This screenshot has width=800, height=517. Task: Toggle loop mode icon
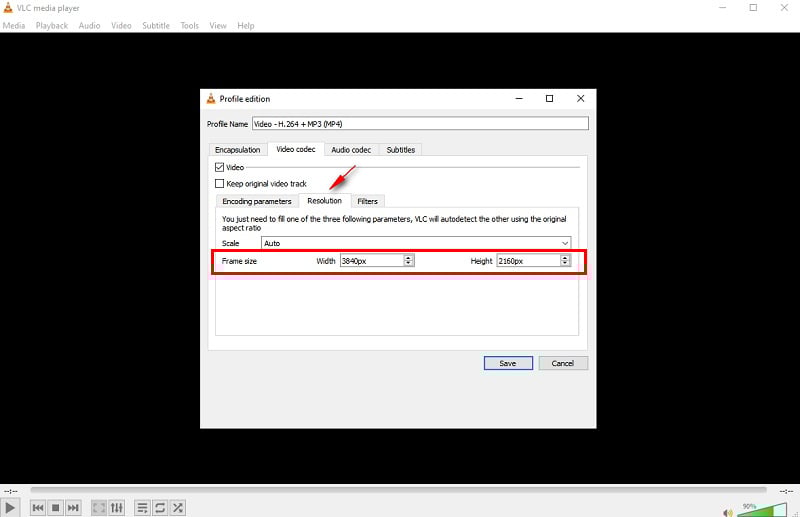pos(160,508)
